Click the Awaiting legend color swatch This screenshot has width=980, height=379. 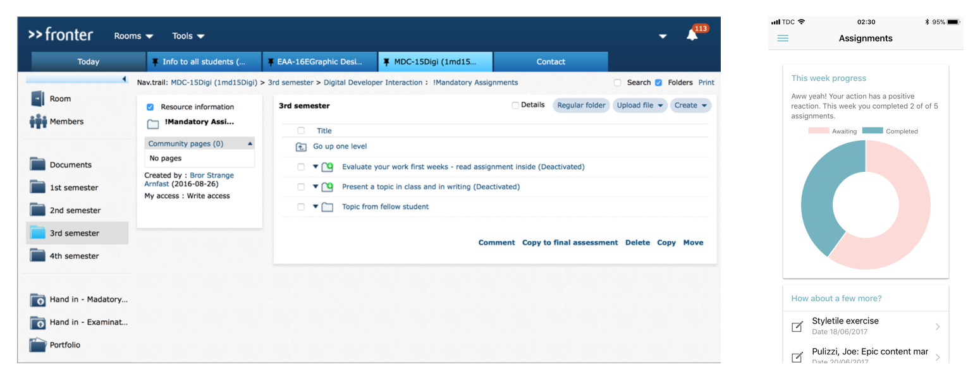pos(819,131)
